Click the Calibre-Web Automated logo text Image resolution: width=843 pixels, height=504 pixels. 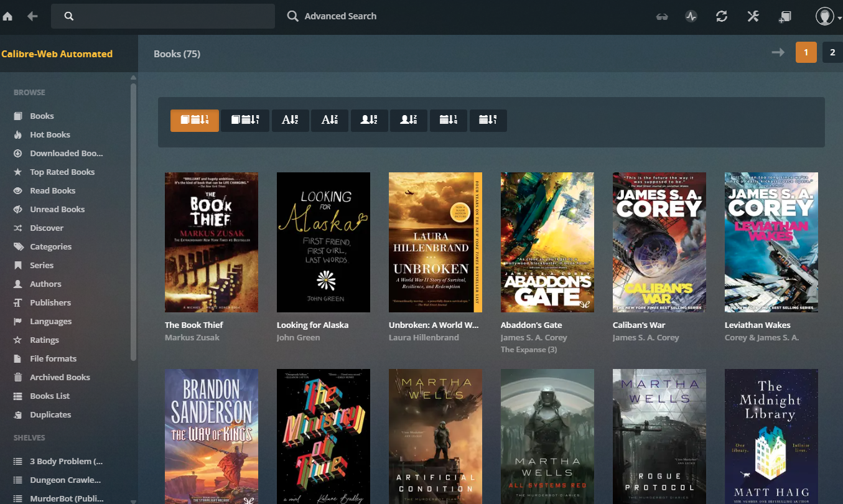[57, 54]
